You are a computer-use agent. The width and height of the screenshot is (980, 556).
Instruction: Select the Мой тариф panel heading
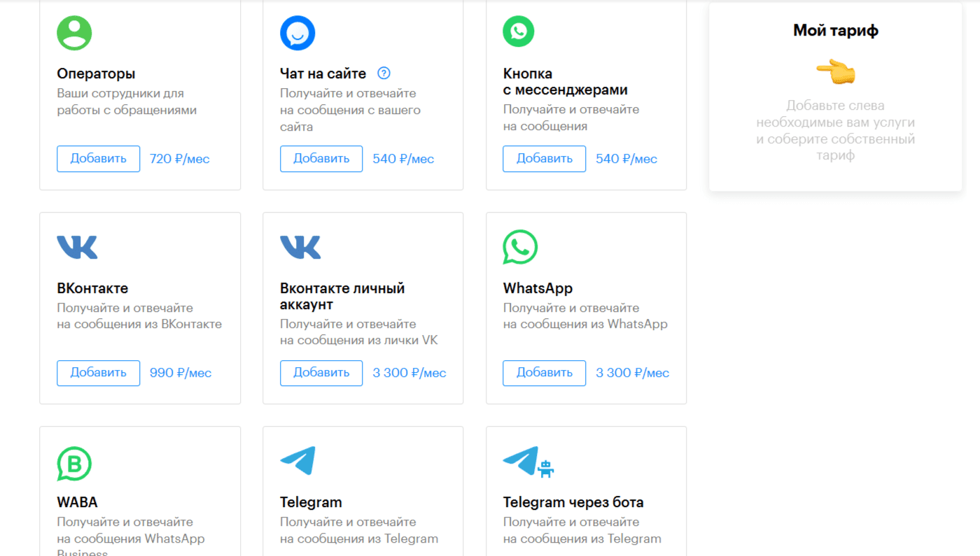(835, 30)
